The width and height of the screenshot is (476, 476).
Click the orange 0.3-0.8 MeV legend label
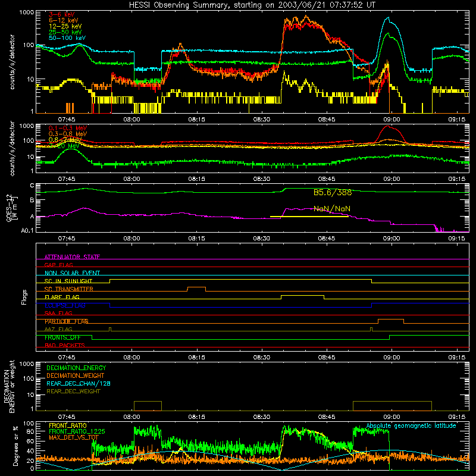67,134
